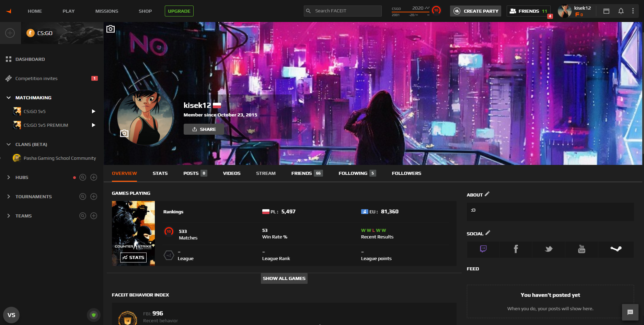
Task: Link Twitch social account
Action: pyautogui.click(x=483, y=249)
